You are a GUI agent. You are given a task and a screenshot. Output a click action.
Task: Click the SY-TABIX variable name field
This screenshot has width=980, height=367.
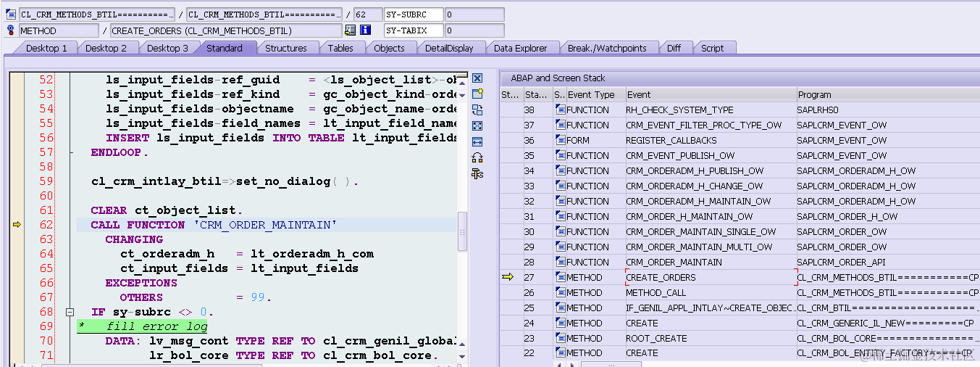pos(414,30)
